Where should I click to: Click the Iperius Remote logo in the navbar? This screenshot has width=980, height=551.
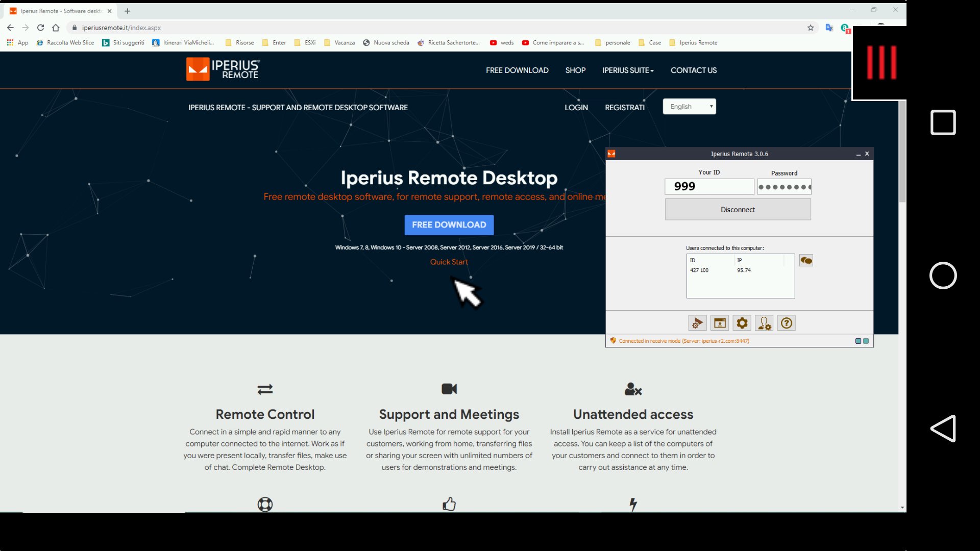[222, 69]
